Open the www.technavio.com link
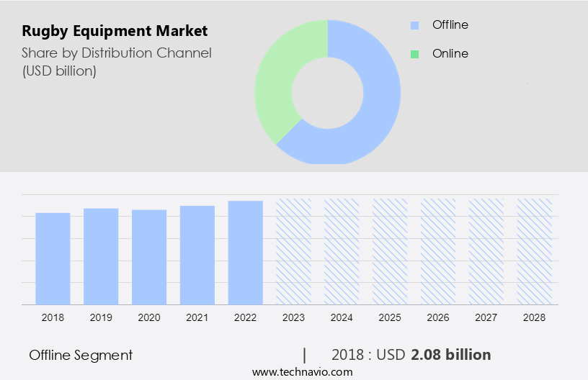Viewport: 588px width, 380px height. coord(303,372)
